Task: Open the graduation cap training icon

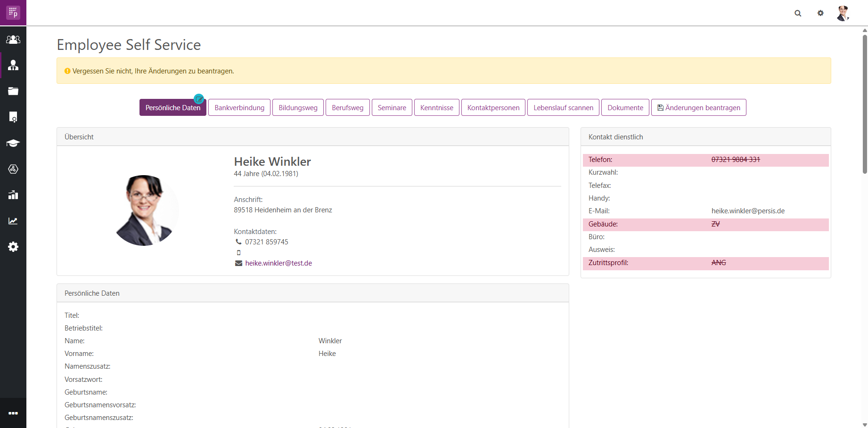Action: coord(13,143)
